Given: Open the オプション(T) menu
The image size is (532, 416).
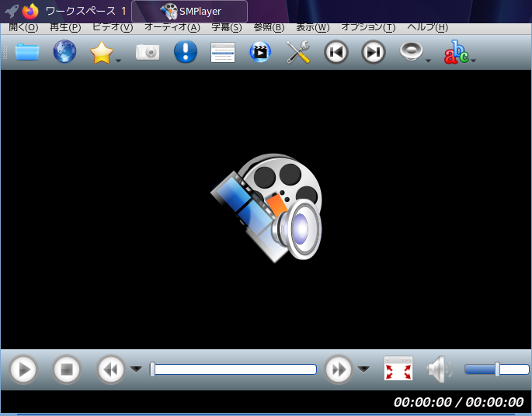Looking at the screenshot, I should pyautogui.click(x=368, y=27).
